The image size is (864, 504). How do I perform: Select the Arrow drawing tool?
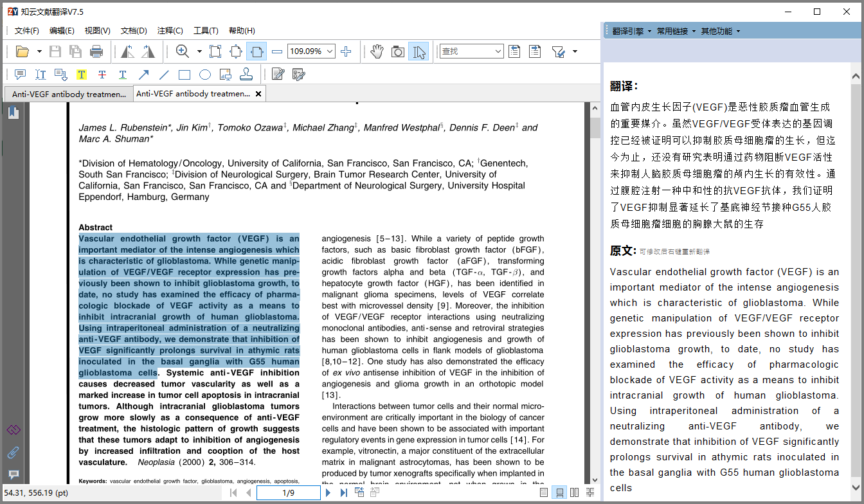pyautogui.click(x=143, y=75)
